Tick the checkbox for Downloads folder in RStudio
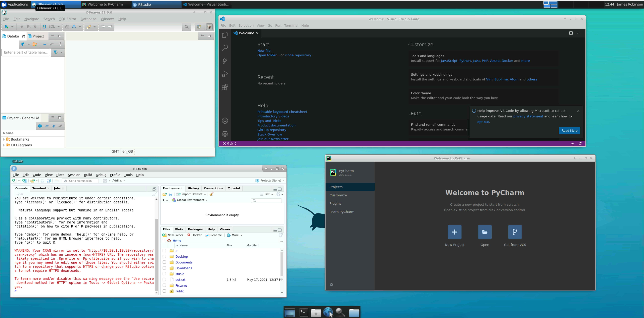Screen dimensions: 644x318 point(164,268)
